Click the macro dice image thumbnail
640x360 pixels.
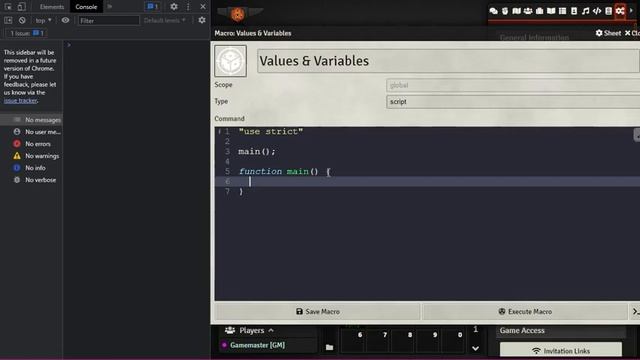coord(231,61)
